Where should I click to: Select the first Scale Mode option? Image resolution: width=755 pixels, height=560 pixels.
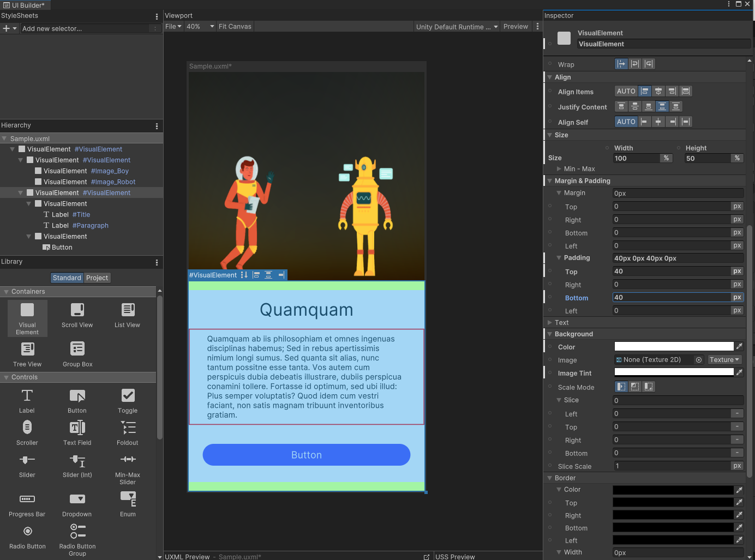621,387
